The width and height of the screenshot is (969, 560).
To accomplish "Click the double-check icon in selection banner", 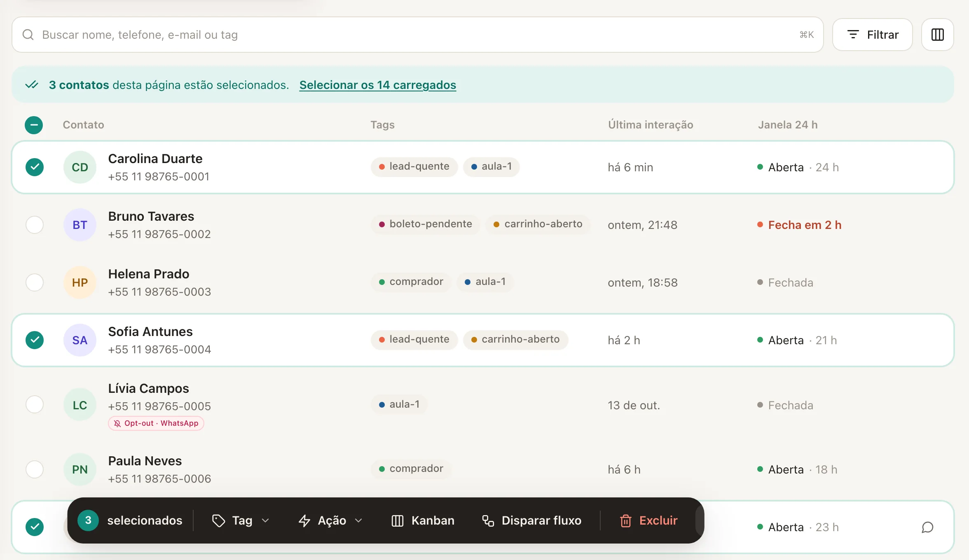I will click(32, 85).
